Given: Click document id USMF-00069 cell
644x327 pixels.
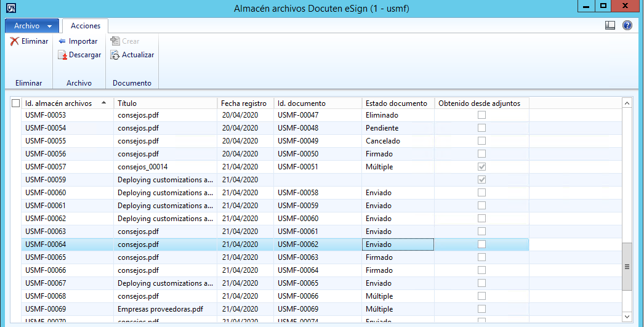Looking at the screenshot, I should pos(318,309).
